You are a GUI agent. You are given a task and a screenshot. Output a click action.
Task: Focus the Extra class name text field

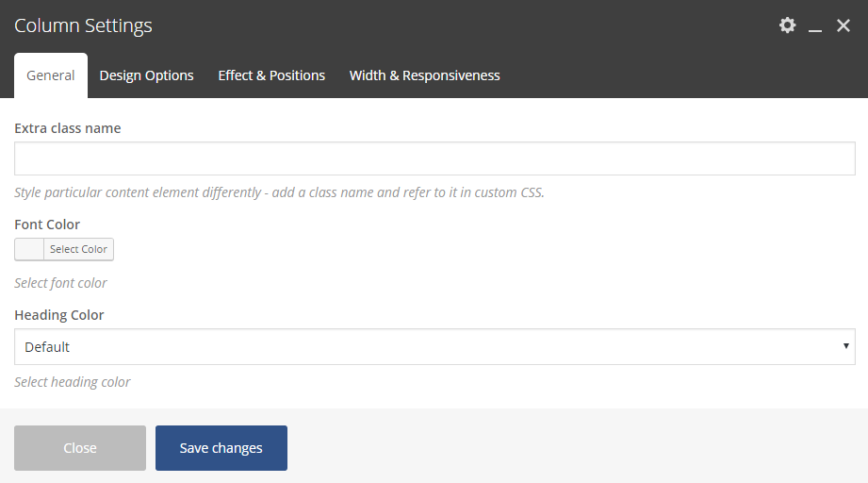pyautogui.click(x=434, y=158)
